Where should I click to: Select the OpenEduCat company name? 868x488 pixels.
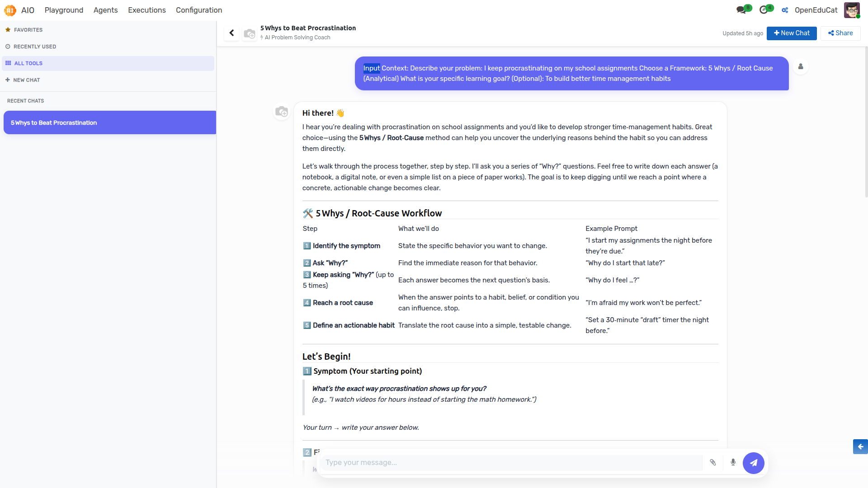(x=816, y=10)
